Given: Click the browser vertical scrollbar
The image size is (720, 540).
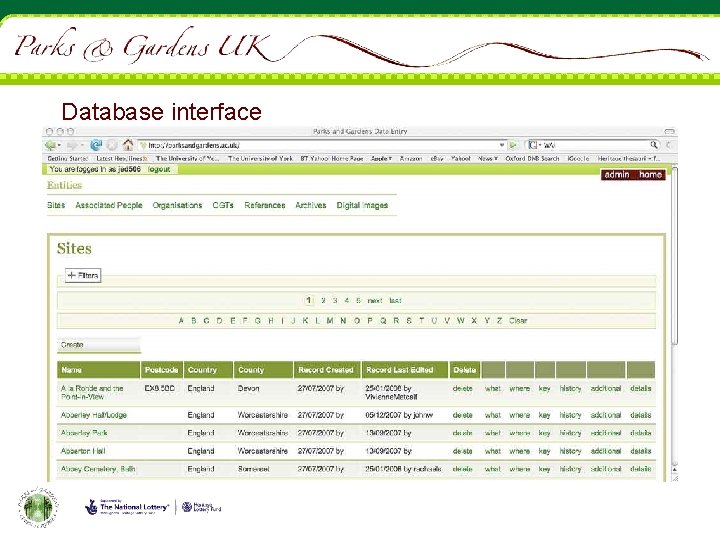Looking at the screenshot, I should pos(675,255).
